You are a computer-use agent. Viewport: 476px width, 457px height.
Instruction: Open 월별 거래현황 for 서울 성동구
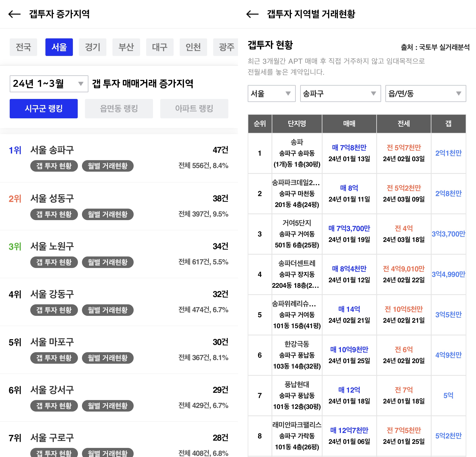tap(108, 214)
